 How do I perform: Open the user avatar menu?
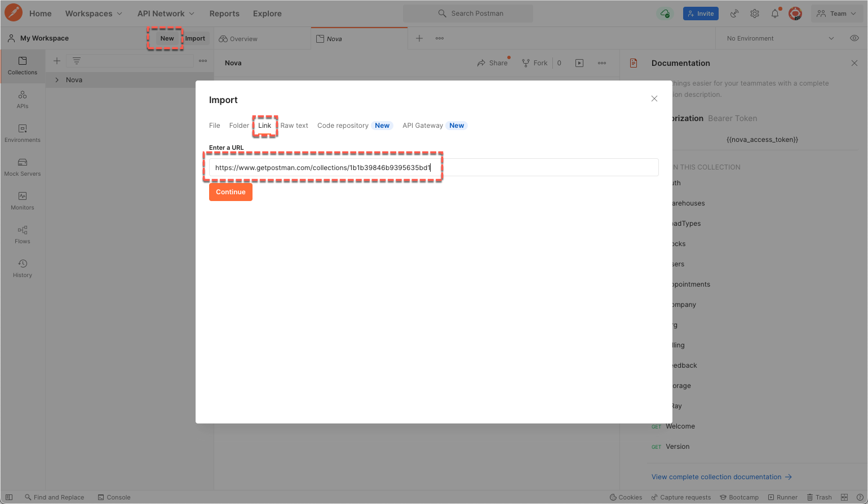pyautogui.click(x=795, y=14)
